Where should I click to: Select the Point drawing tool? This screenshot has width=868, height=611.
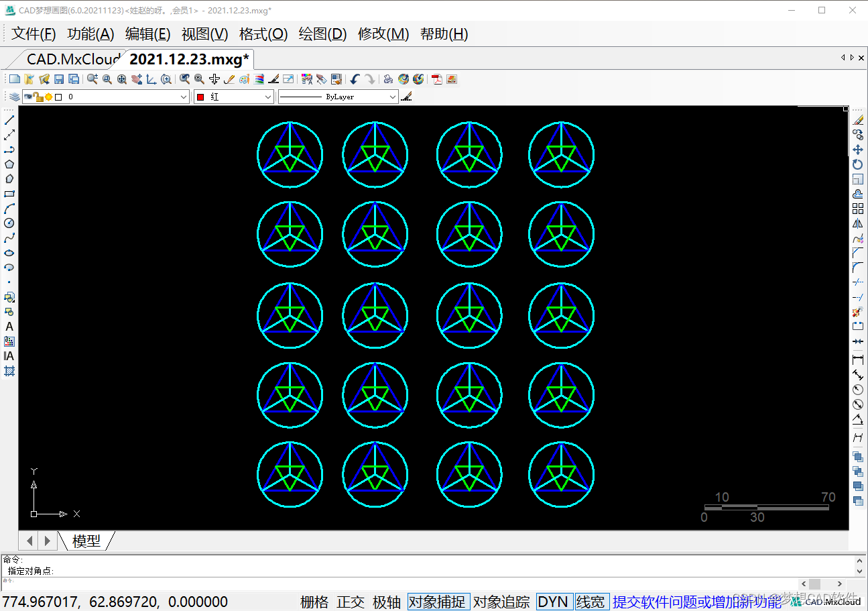coord(9,282)
